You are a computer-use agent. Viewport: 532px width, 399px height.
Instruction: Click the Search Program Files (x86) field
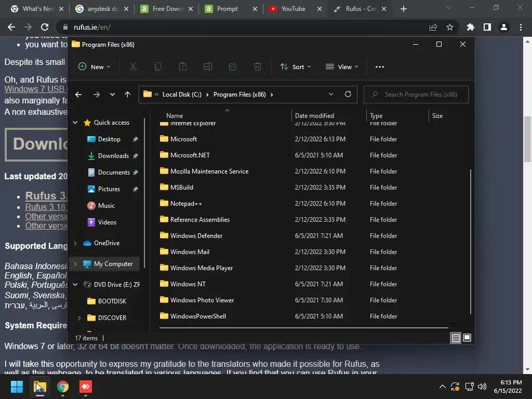click(x=416, y=95)
